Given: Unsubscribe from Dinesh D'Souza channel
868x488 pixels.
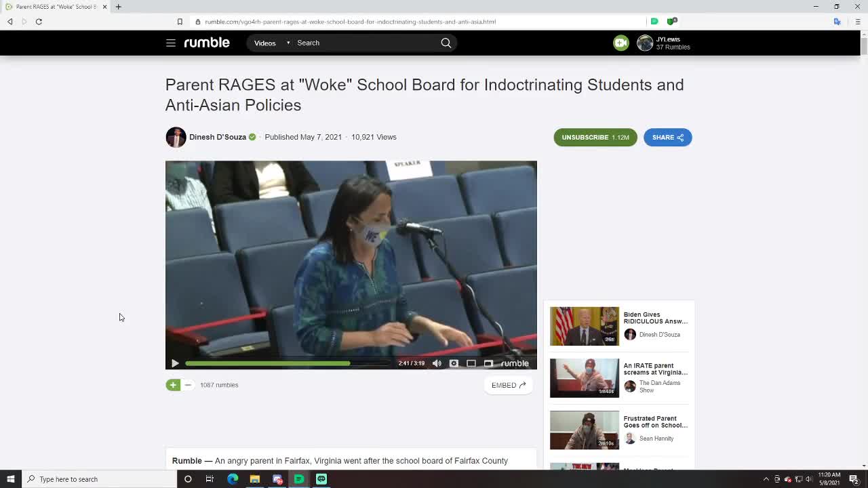Looking at the screenshot, I should click(x=595, y=137).
